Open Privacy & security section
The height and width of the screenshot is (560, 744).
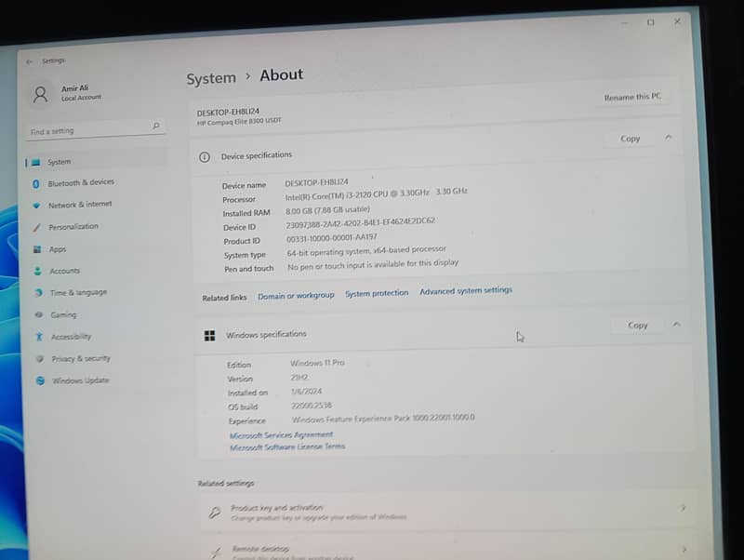click(81, 358)
